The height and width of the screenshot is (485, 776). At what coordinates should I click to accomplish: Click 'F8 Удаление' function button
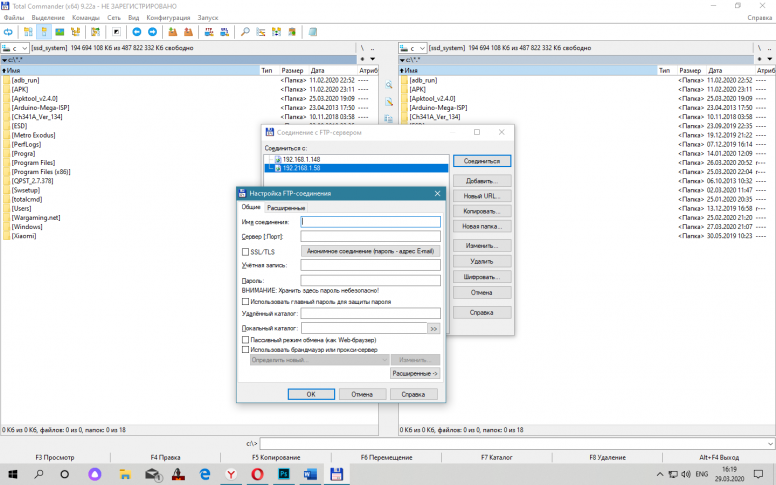click(607, 457)
